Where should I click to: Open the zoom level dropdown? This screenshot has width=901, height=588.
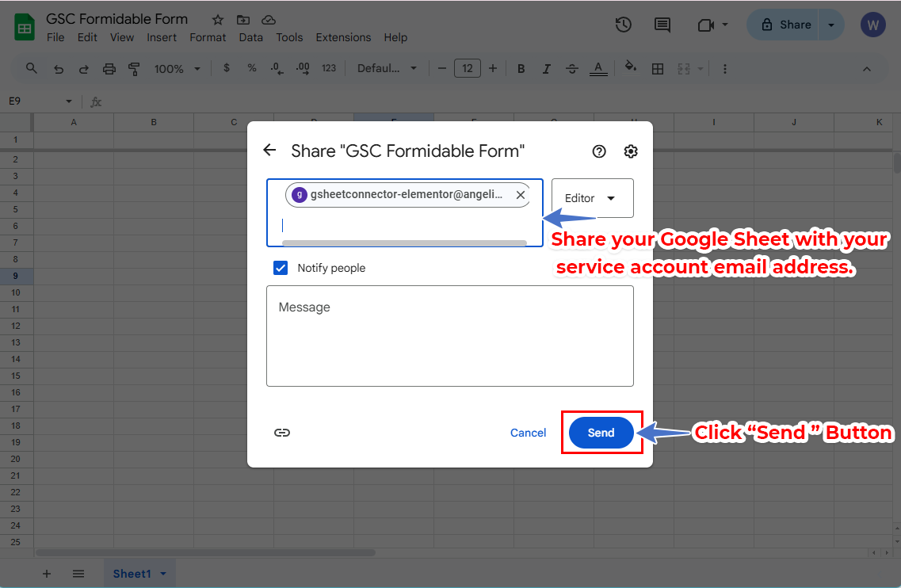point(176,68)
